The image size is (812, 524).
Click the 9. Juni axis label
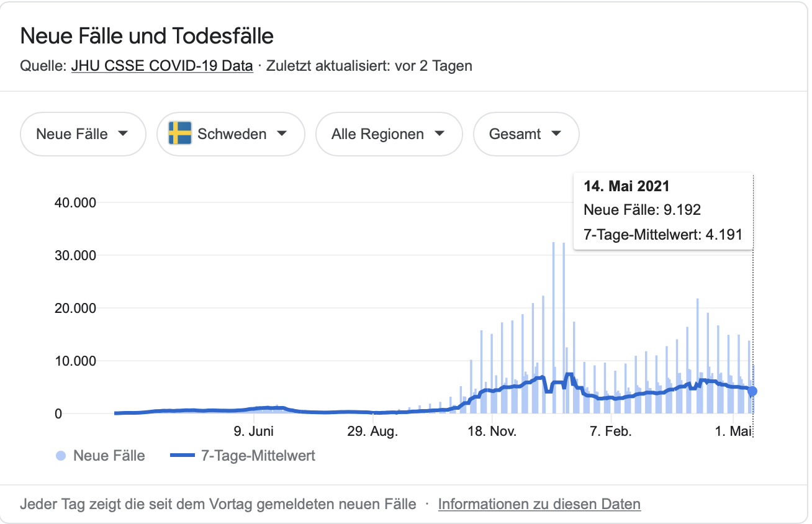253,431
